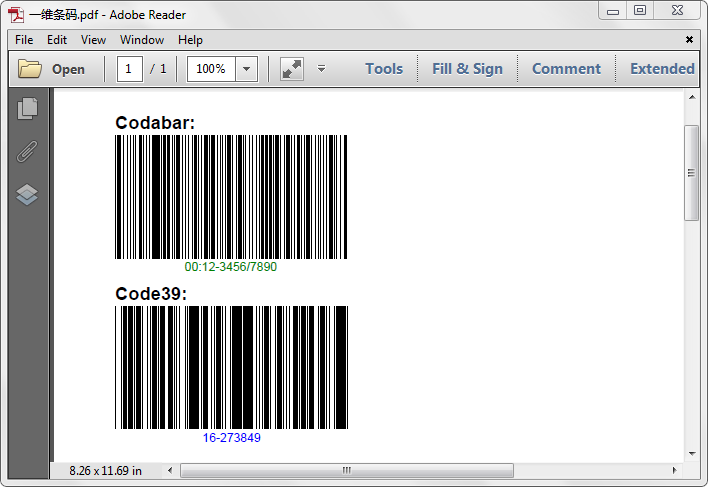Click the vertical scroll up arrow
The height and width of the screenshot is (487, 708).
[x=692, y=97]
